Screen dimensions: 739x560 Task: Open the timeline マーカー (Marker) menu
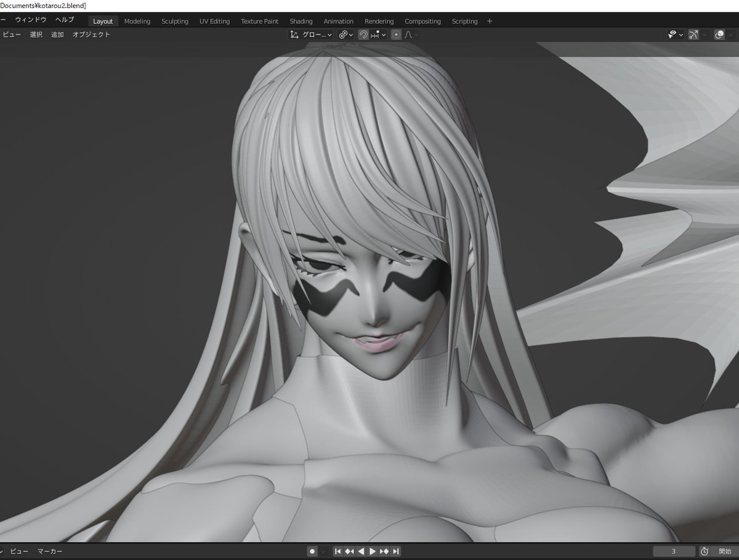pyautogui.click(x=50, y=551)
